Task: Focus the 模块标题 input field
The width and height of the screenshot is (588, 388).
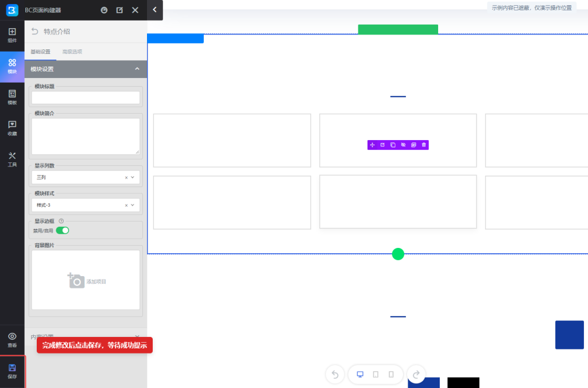Action: [x=86, y=98]
